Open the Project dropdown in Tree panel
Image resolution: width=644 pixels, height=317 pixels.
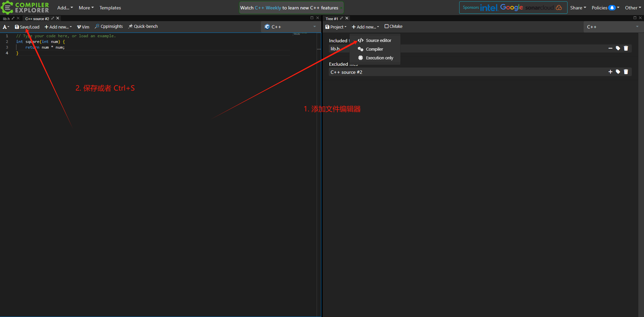[336, 27]
